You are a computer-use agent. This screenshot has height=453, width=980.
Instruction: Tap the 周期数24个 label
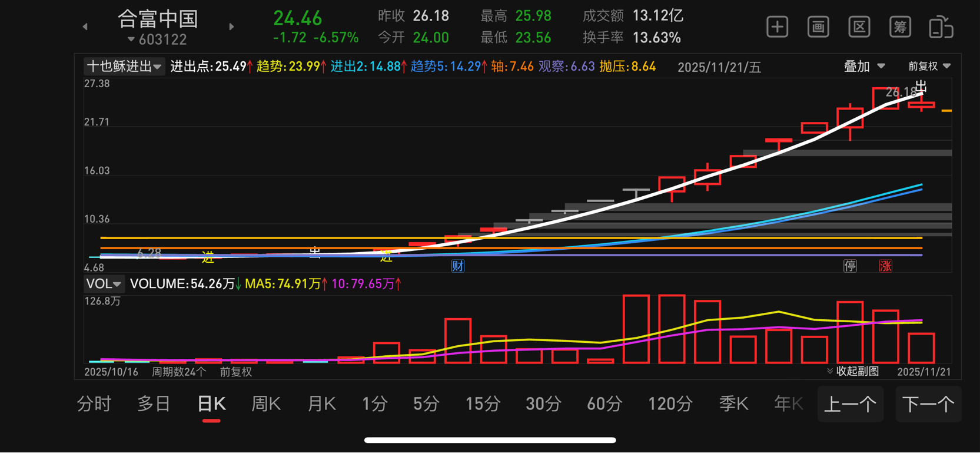pos(179,372)
